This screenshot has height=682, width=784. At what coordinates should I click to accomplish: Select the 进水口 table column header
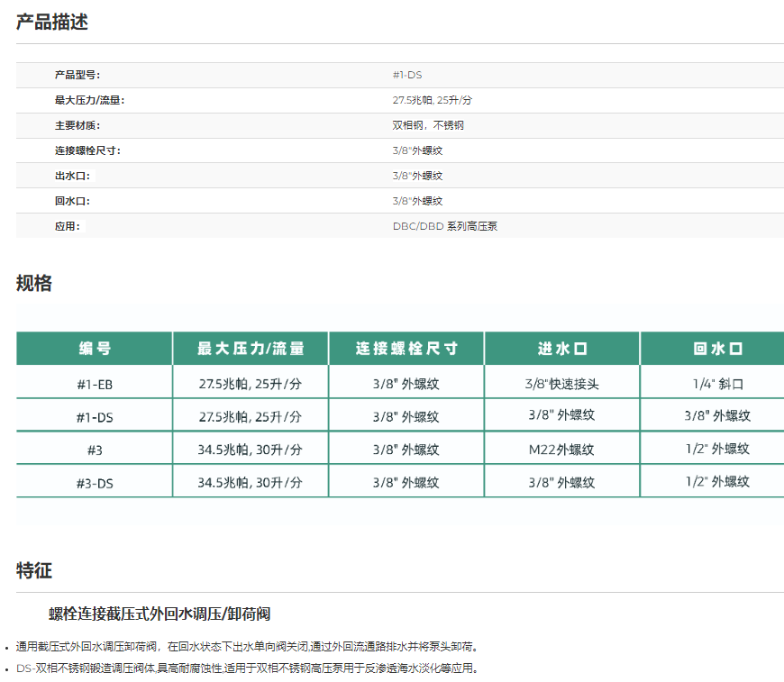click(562, 349)
